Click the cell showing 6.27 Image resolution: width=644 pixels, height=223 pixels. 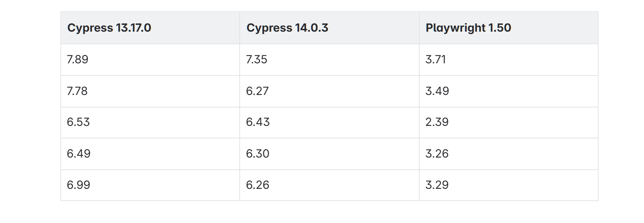tap(329, 91)
